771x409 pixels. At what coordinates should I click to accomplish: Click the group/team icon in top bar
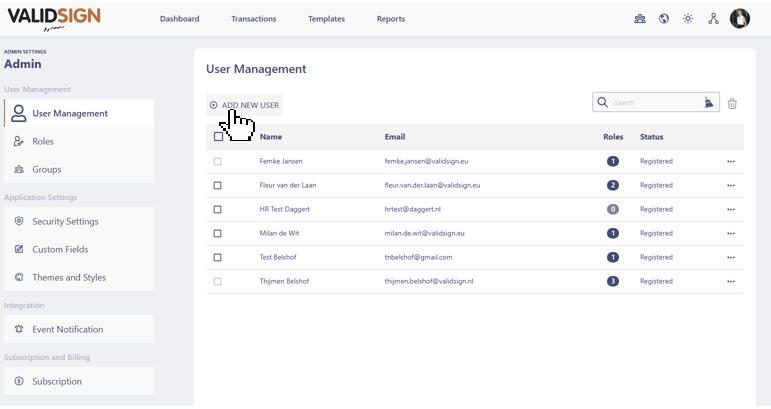(x=640, y=18)
